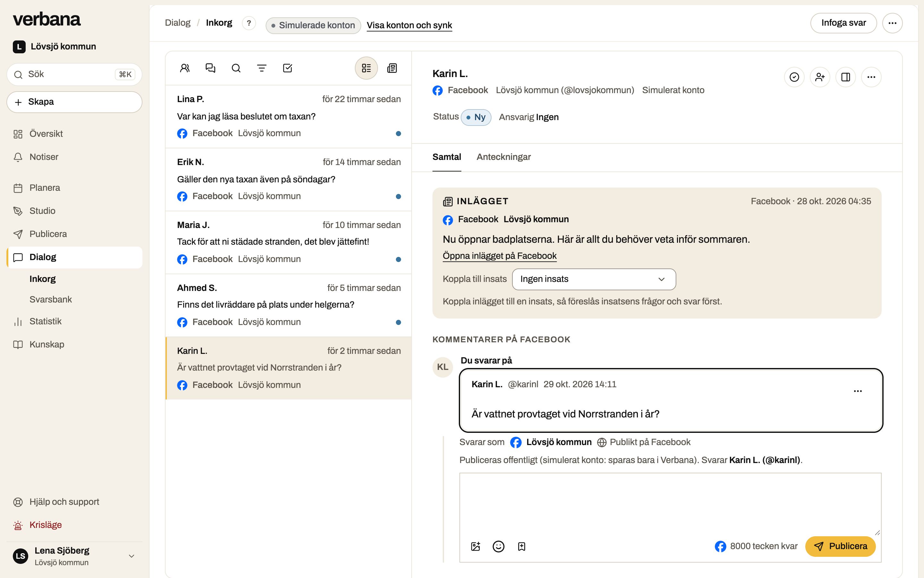Activate Krisläge in the sidebar
This screenshot has width=924, height=578.
[x=74, y=525]
